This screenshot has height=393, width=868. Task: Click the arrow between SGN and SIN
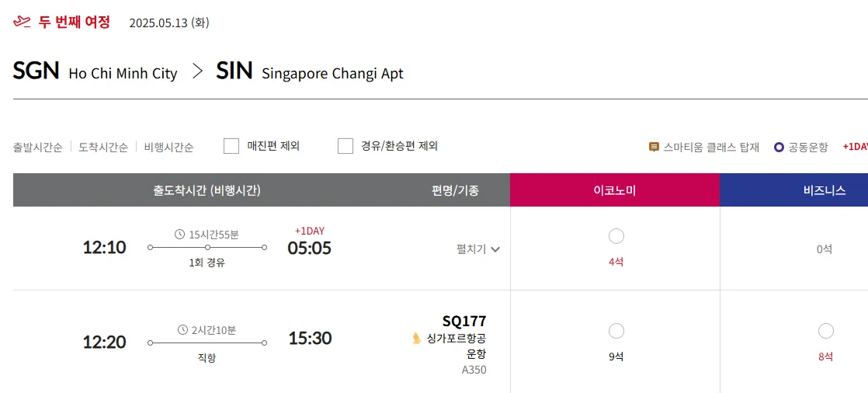(x=197, y=71)
